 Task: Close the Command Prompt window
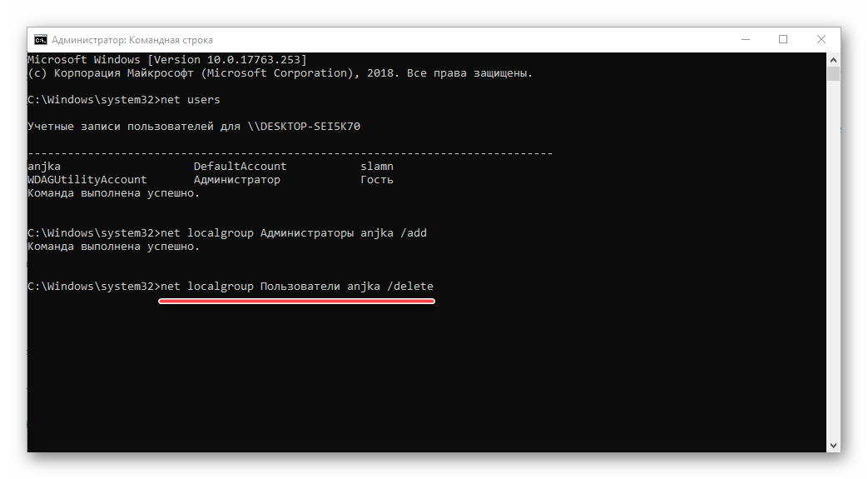[821, 39]
